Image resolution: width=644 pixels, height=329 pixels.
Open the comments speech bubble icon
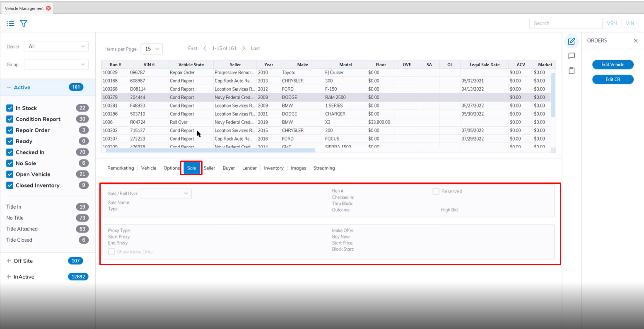click(572, 56)
